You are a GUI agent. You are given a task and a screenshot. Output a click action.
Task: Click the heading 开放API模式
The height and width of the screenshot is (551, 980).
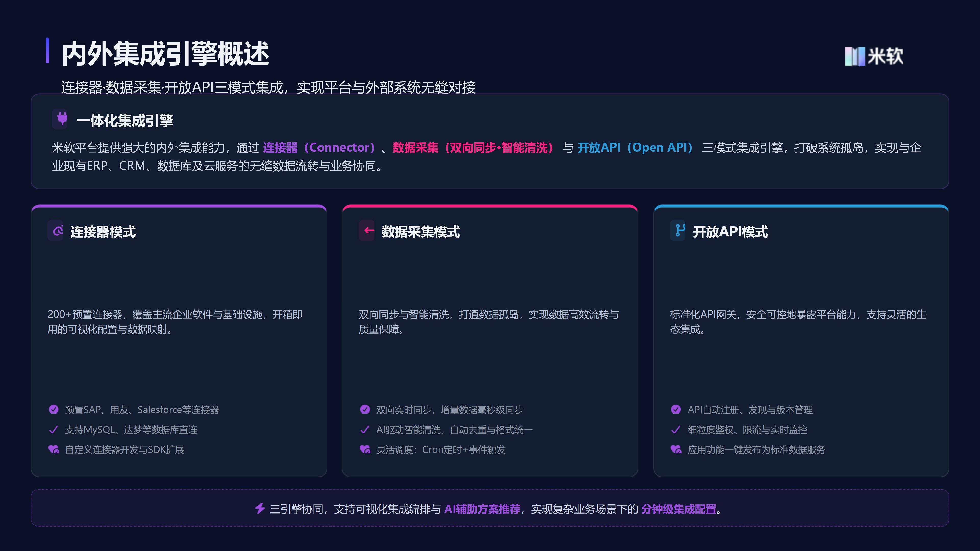click(x=730, y=232)
